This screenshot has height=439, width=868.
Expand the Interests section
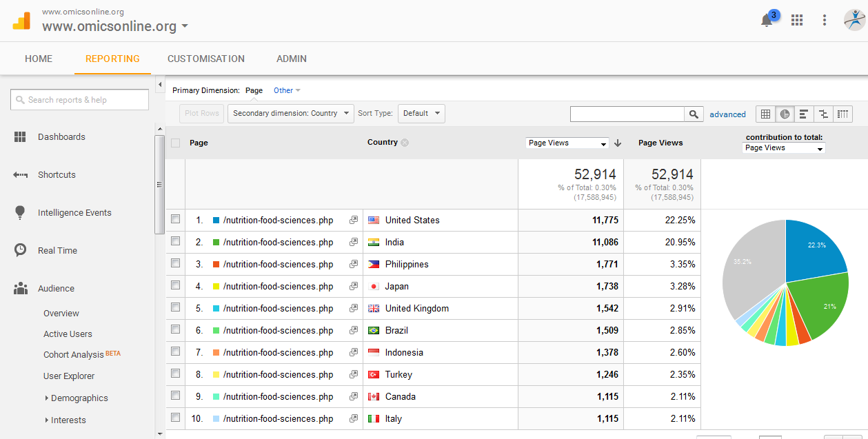coord(65,420)
